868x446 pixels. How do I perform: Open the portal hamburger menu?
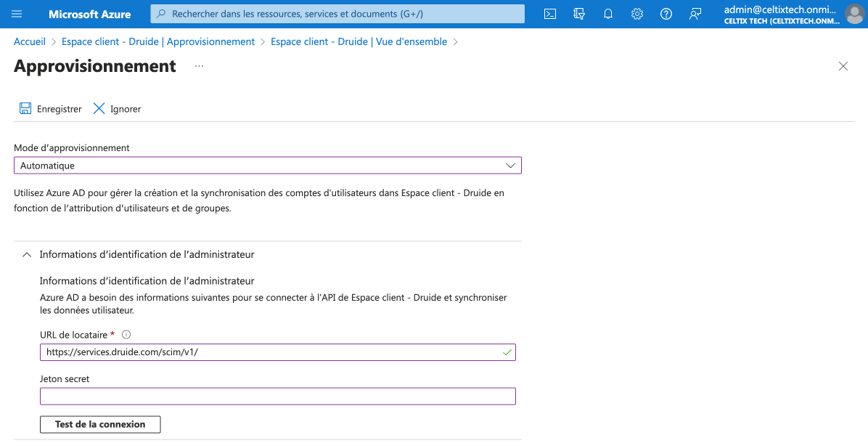point(17,14)
